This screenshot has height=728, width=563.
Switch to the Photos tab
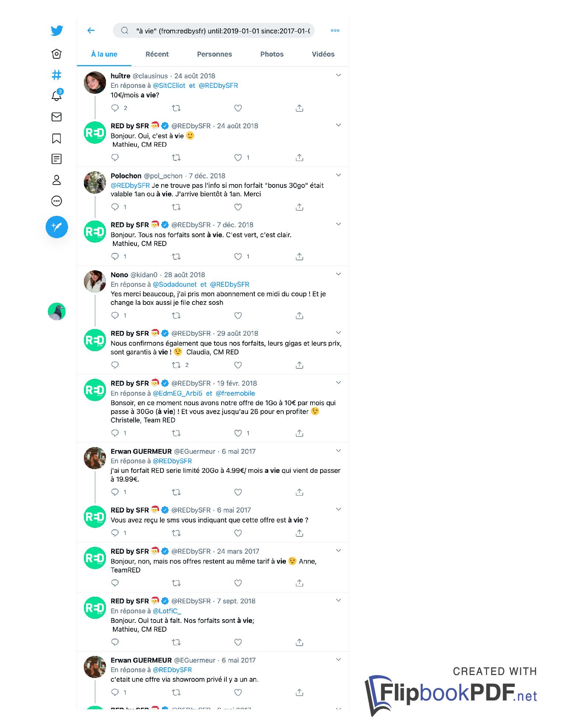pos(272,54)
